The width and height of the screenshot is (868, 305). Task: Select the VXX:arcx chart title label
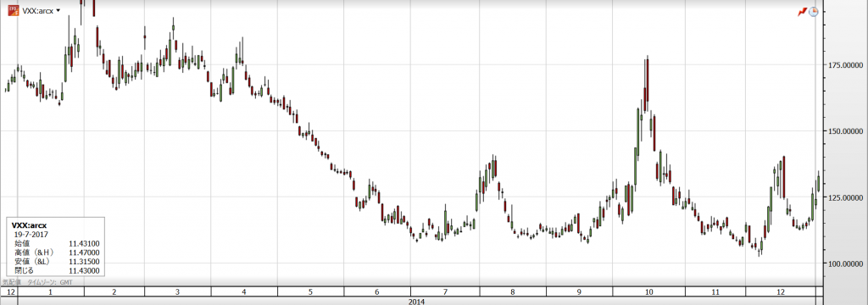point(37,11)
